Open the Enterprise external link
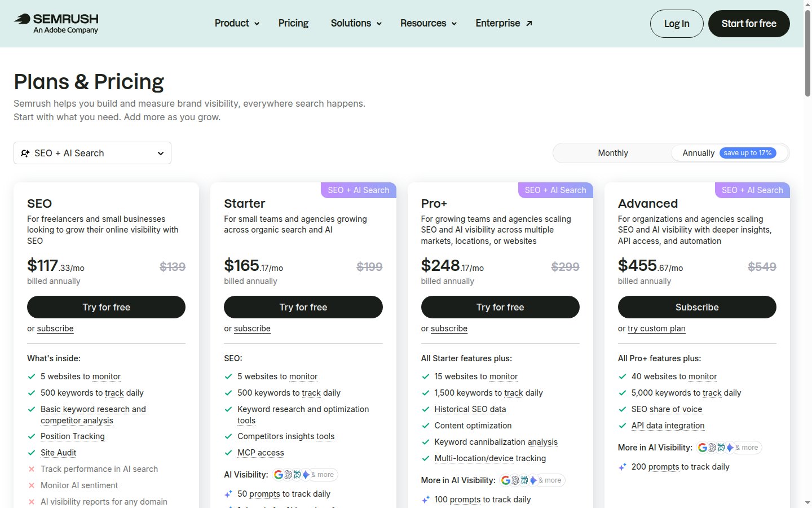Image resolution: width=812 pixels, height=508 pixels. (x=504, y=23)
